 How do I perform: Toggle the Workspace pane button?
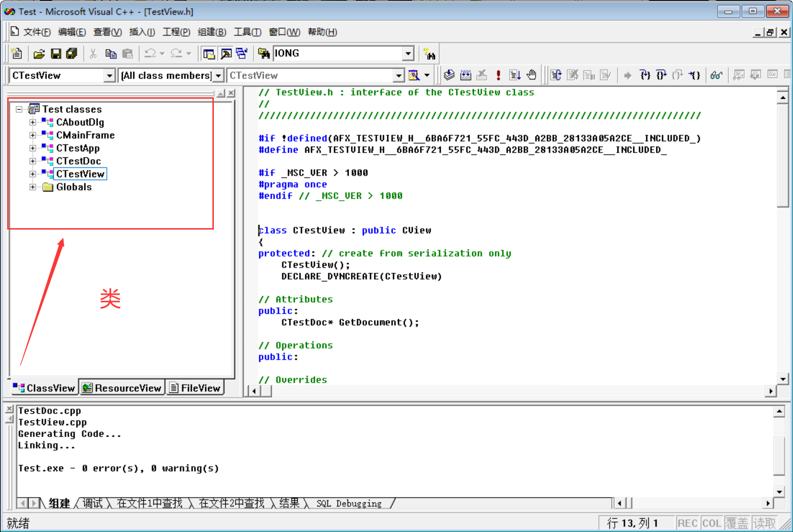(209, 54)
